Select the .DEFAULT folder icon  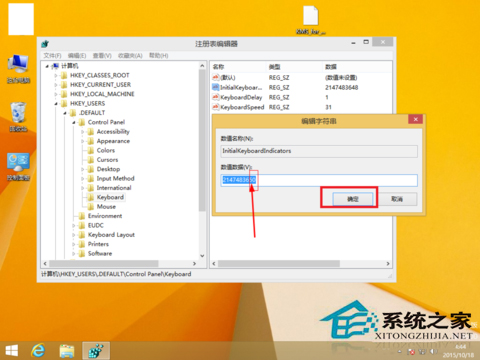73,113
